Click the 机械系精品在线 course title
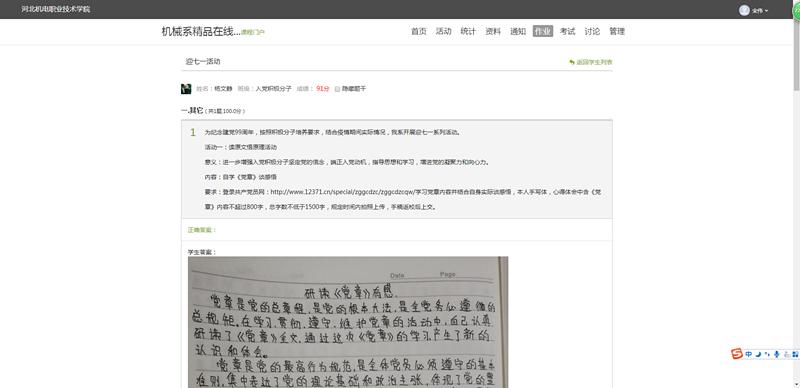The width and height of the screenshot is (800, 388). pos(201,31)
